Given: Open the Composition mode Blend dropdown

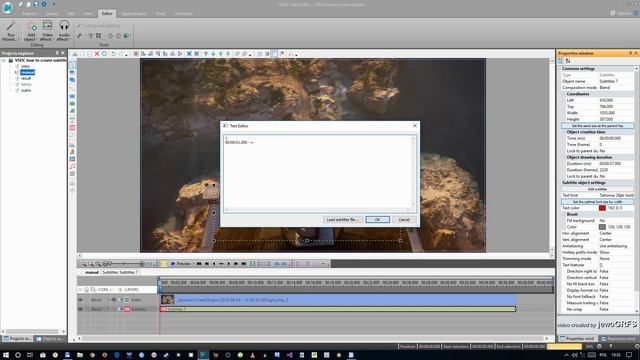Looking at the screenshot, I should coord(616,87).
